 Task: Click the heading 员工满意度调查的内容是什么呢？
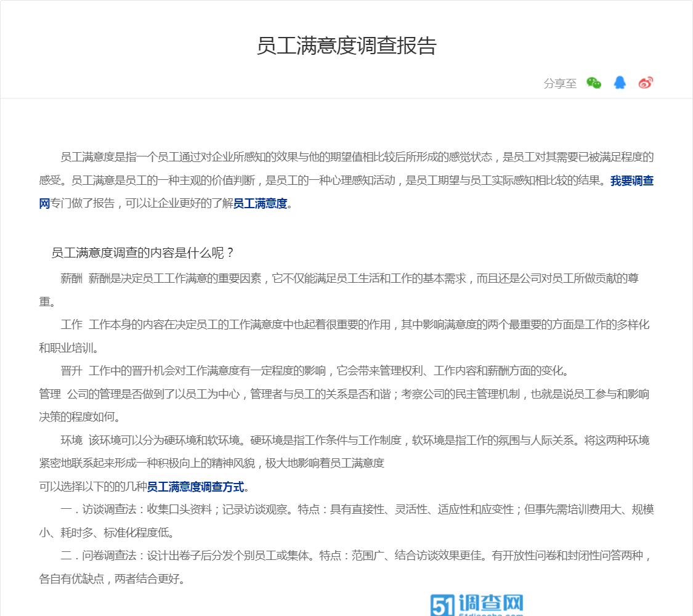142,253
